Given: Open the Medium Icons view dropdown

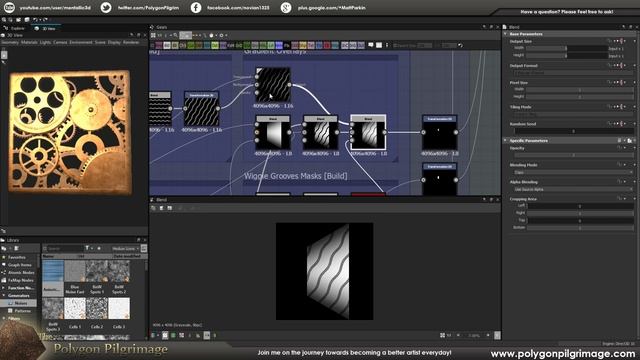Looking at the screenshot, I should coord(126,248).
